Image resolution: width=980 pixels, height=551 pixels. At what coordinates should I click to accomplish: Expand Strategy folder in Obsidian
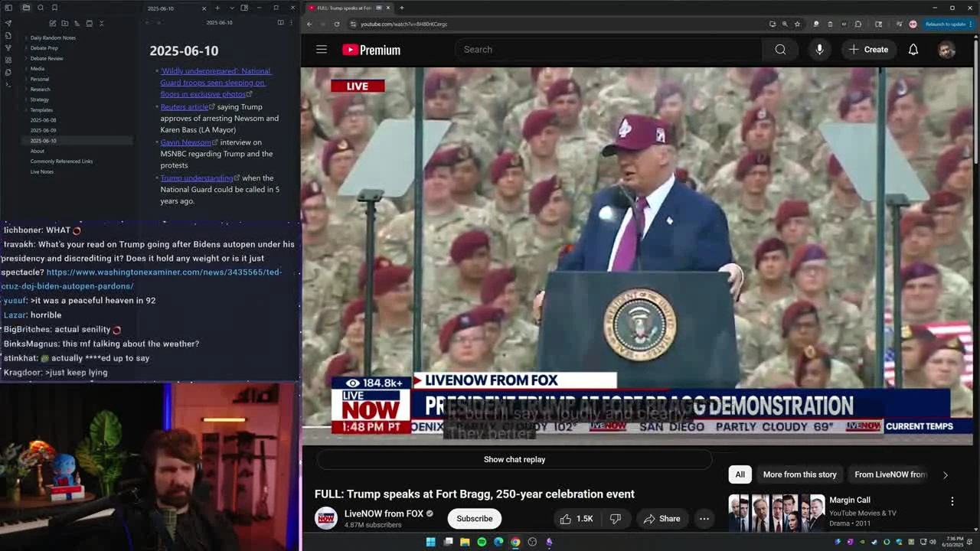39,99
